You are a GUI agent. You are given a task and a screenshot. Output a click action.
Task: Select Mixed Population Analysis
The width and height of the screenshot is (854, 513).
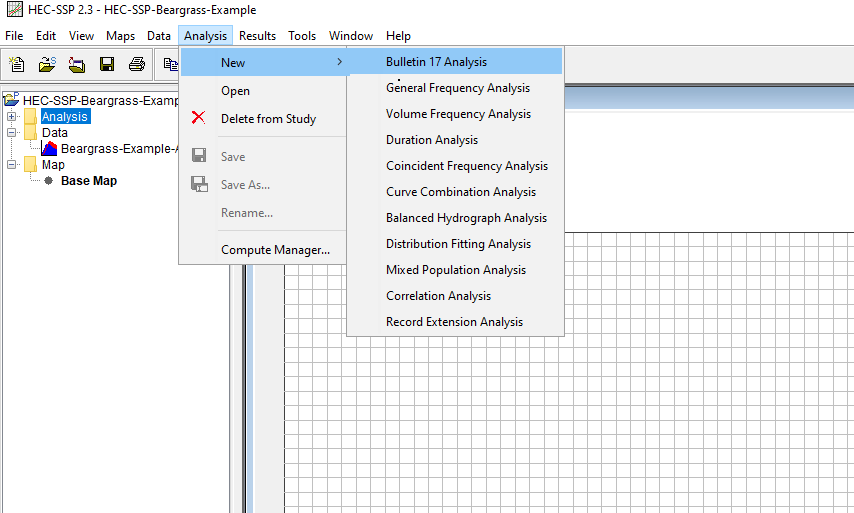tap(455, 270)
